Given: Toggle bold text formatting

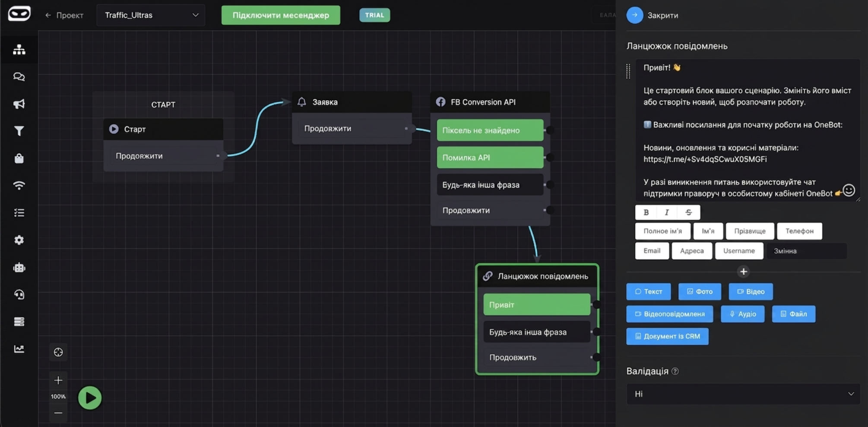Looking at the screenshot, I should [646, 212].
